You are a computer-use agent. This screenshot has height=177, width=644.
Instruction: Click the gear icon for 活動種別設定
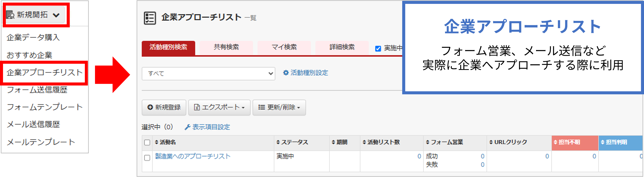pos(286,73)
